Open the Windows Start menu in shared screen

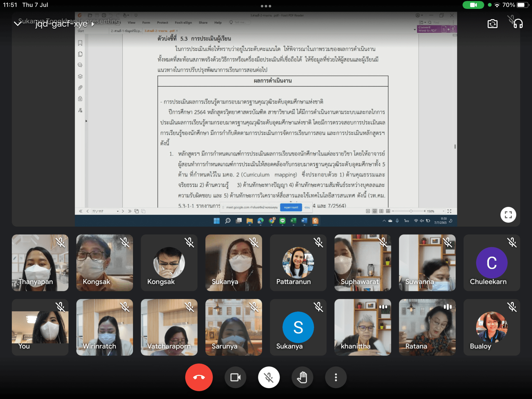tap(217, 221)
